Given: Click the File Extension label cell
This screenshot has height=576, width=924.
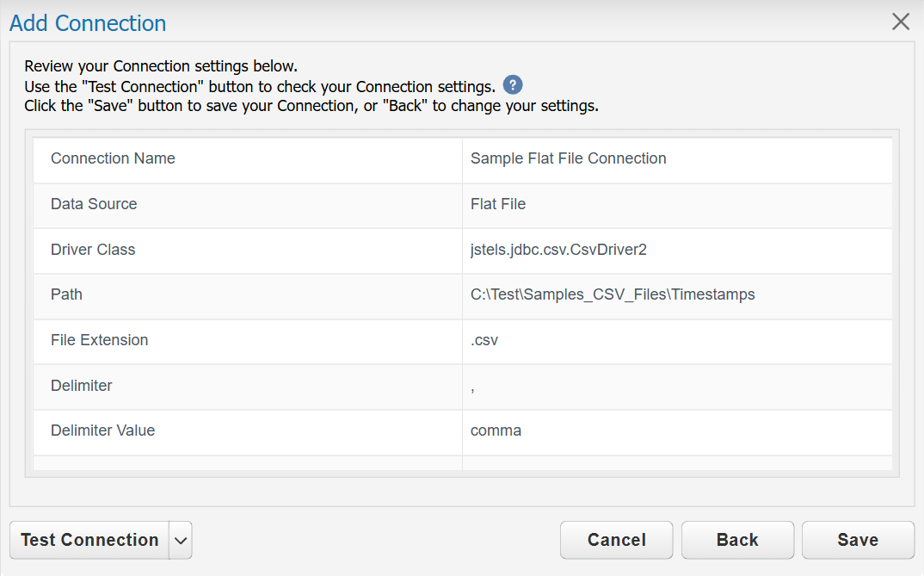Looking at the screenshot, I should tap(248, 340).
